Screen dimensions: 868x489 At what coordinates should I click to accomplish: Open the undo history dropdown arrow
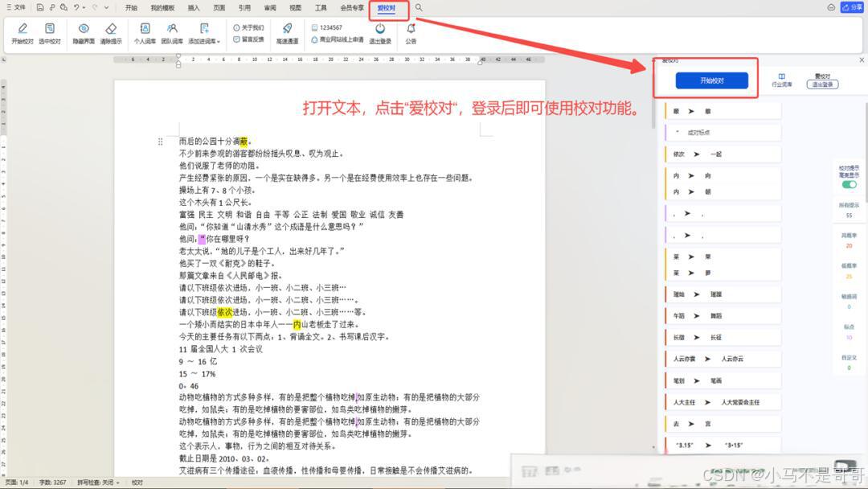(84, 8)
